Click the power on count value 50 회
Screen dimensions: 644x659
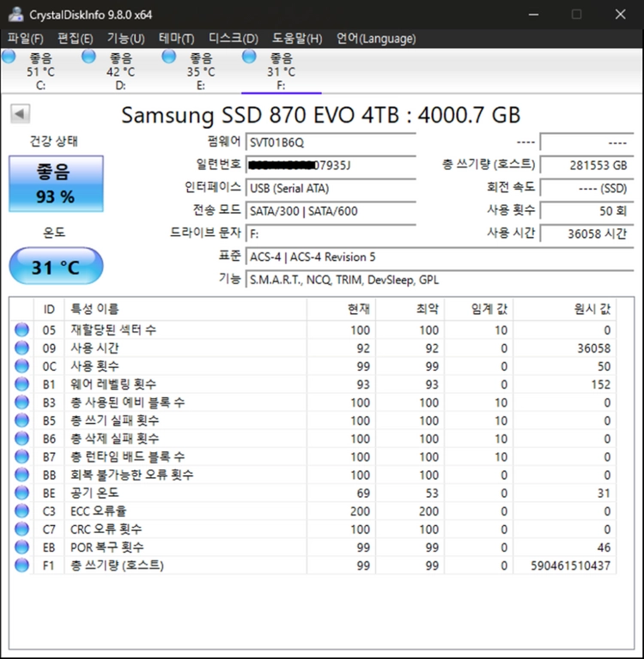coord(586,210)
